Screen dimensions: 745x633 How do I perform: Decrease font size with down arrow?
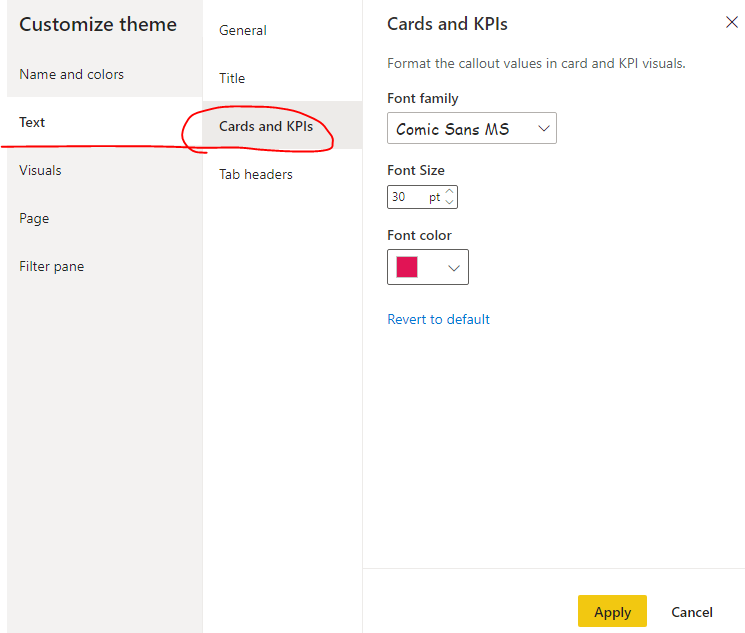coord(449,202)
